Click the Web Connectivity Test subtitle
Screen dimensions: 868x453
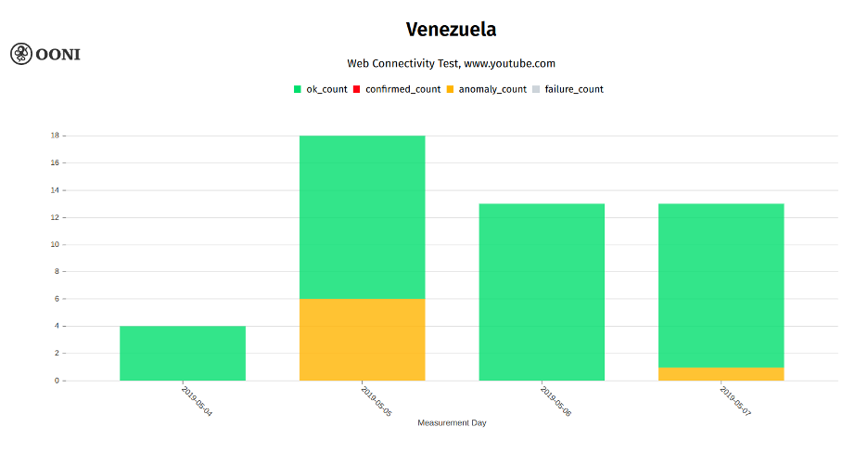coord(451,63)
